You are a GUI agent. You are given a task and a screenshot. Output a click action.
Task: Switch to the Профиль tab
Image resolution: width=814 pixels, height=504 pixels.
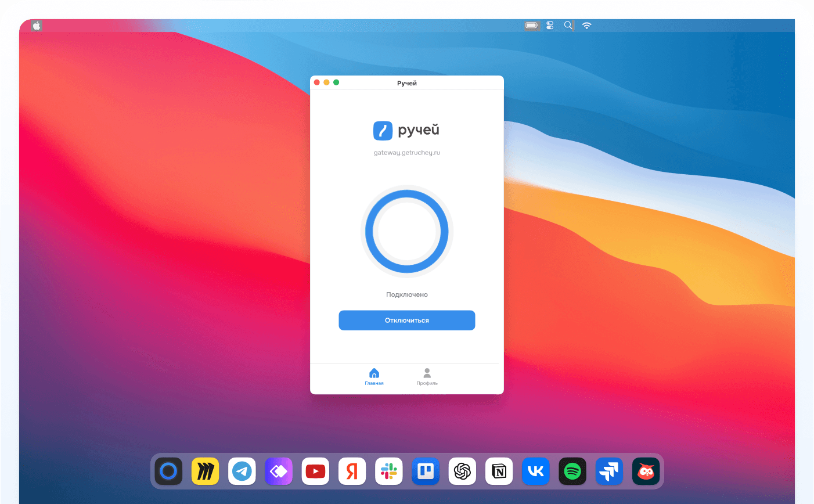427,376
